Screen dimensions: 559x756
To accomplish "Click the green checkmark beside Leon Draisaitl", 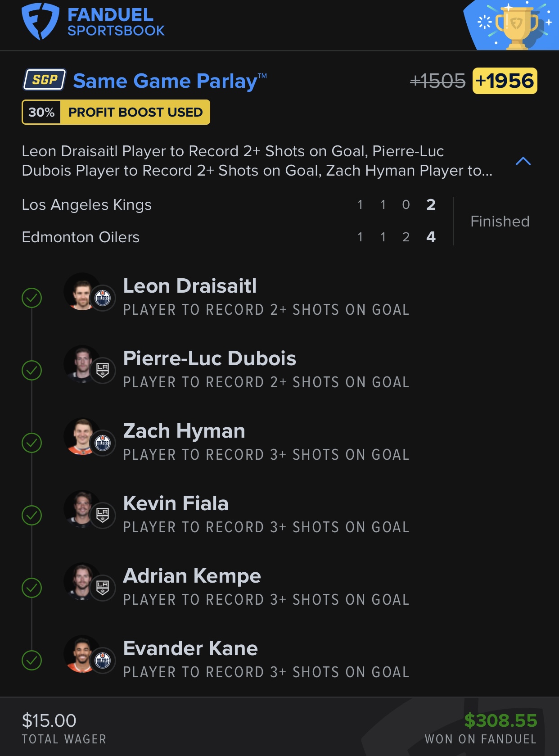I will click(32, 298).
